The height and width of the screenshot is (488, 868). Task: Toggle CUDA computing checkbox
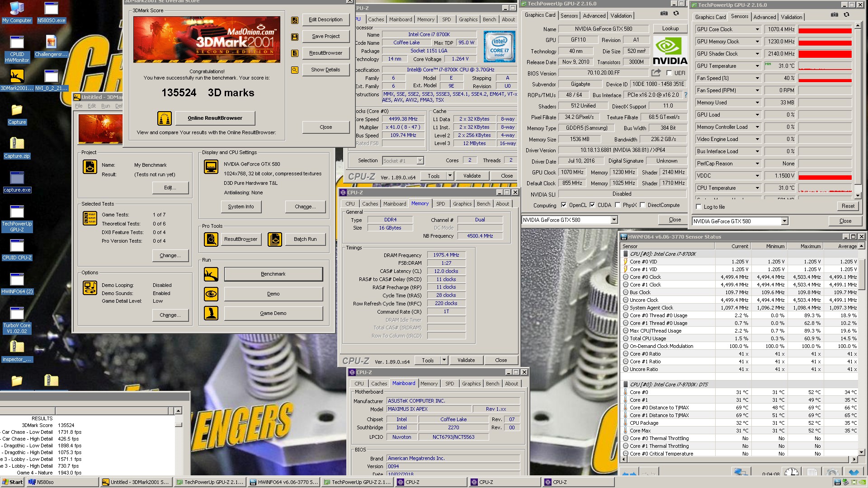pos(592,205)
